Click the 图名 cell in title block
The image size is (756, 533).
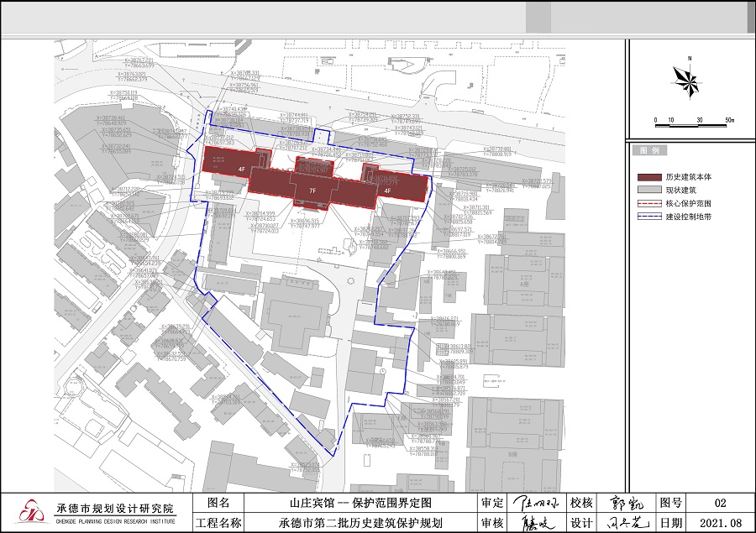click(x=218, y=503)
